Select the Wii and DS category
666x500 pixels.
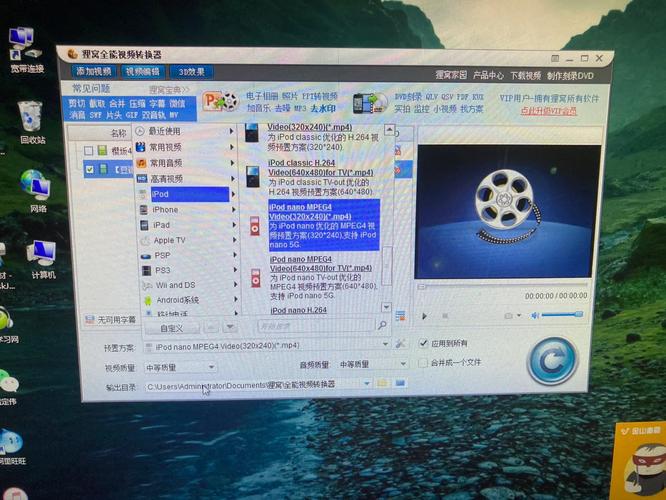[x=189, y=285]
